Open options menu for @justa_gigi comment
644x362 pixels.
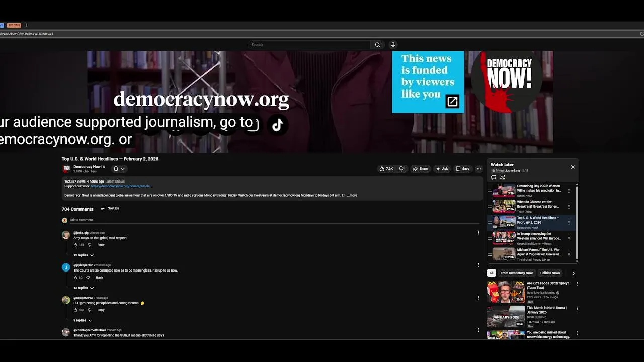point(478,233)
